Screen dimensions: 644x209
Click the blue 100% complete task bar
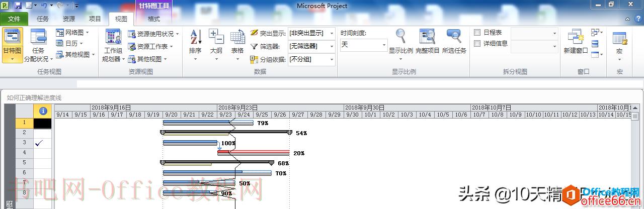(x=190, y=143)
